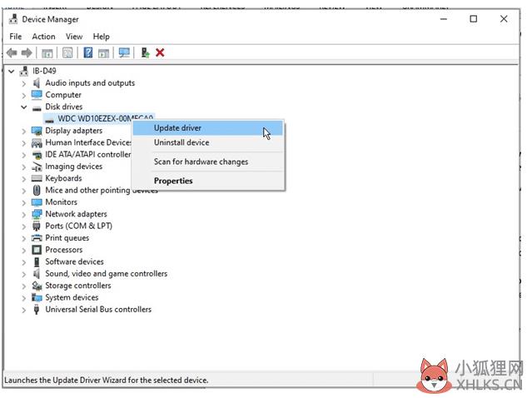Expand Universal Serial Bus controllers
This screenshot has height=398, width=532.
point(24,310)
